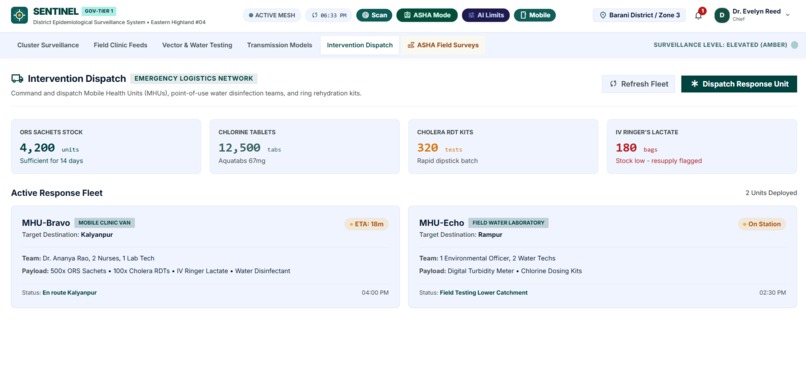Toggle the AI Limits pill
The image size is (806, 366).
[x=486, y=15]
